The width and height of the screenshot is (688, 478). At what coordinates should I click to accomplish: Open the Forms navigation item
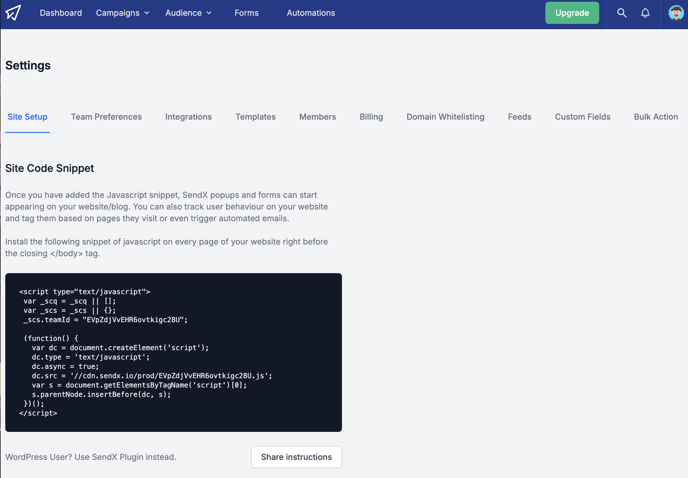246,13
